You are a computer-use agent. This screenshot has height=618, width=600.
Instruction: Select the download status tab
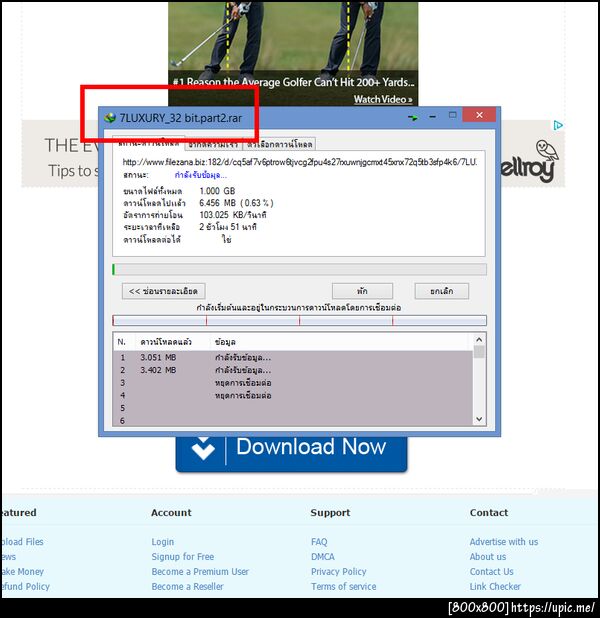tap(149, 143)
